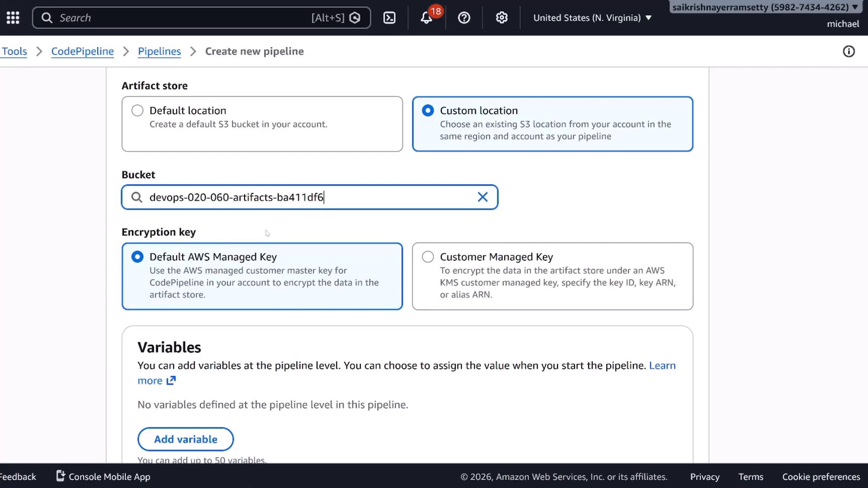Click into the Bucket name field
Viewport: 868px width, 488px height.
tap(310, 197)
